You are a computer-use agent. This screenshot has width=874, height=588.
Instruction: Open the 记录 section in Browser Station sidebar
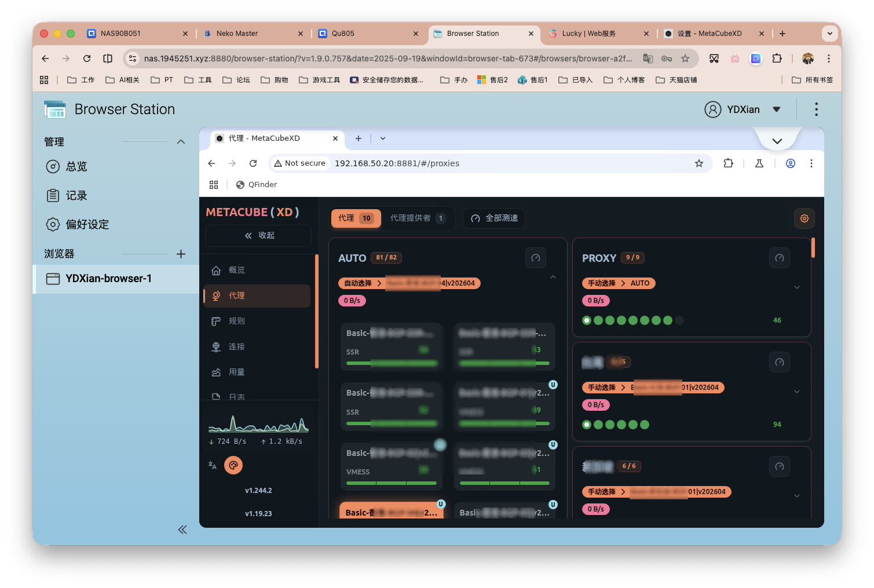click(75, 195)
